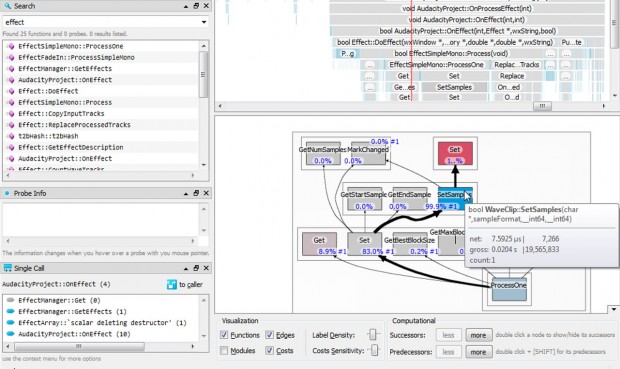This screenshot has height=369, width=620.
Task: Close the Search panel
Action: pyautogui.click(x=206, y=6)
